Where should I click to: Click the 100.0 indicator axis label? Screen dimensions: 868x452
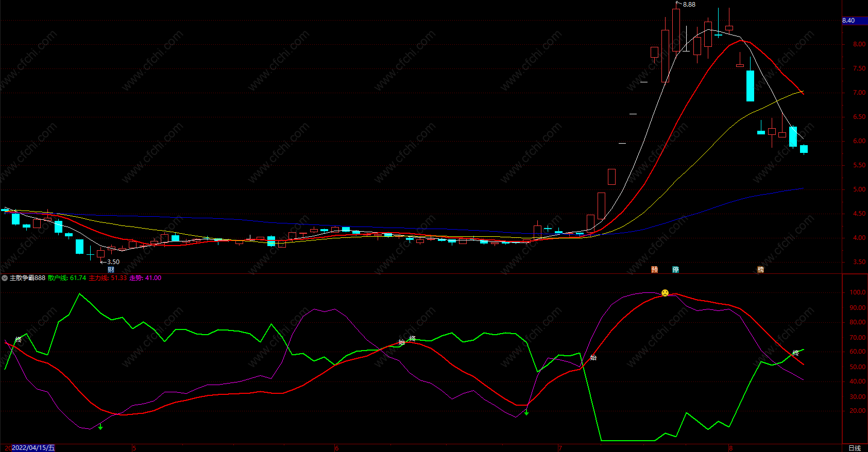tap(858, 292)
